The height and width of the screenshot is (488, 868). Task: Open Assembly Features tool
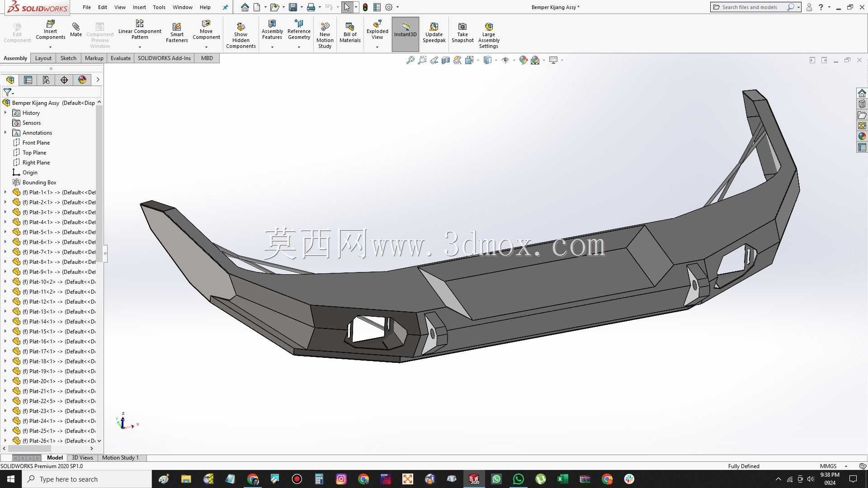(272, 30)
